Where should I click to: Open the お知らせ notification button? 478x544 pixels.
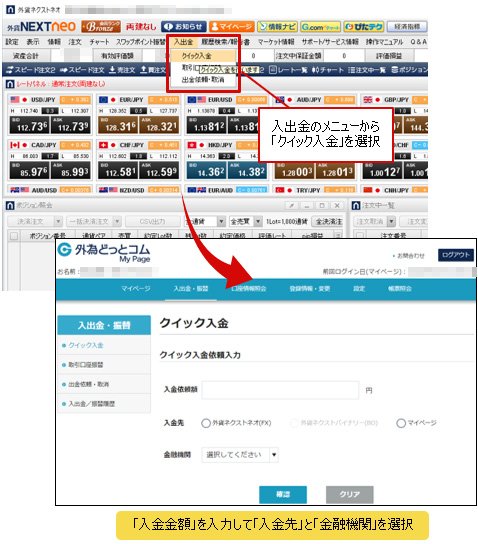coord(184,27)
